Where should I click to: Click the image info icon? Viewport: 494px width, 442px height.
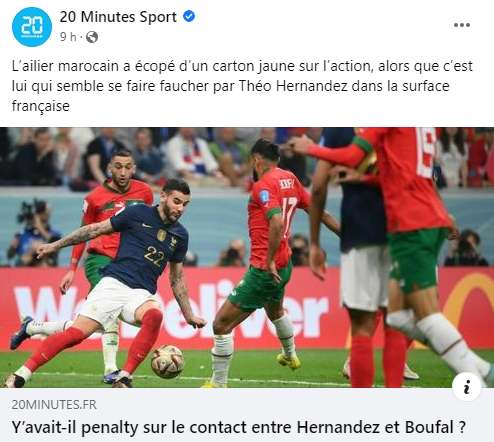[x=467, y=387]
